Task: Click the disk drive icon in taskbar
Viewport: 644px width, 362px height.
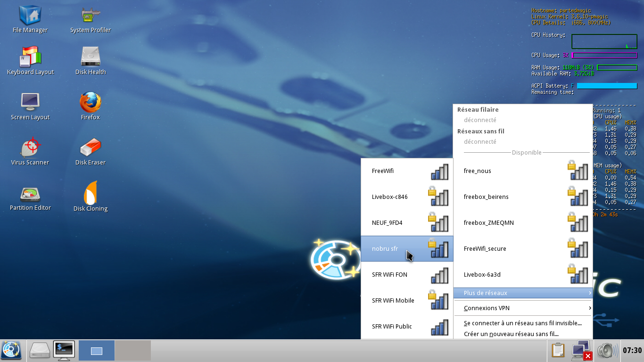Action: click(40, 351)
